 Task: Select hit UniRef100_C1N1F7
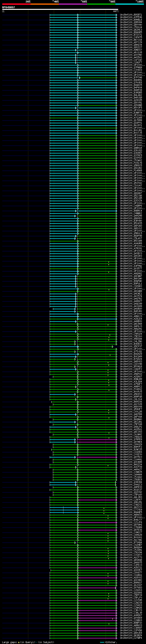(131, 63)
